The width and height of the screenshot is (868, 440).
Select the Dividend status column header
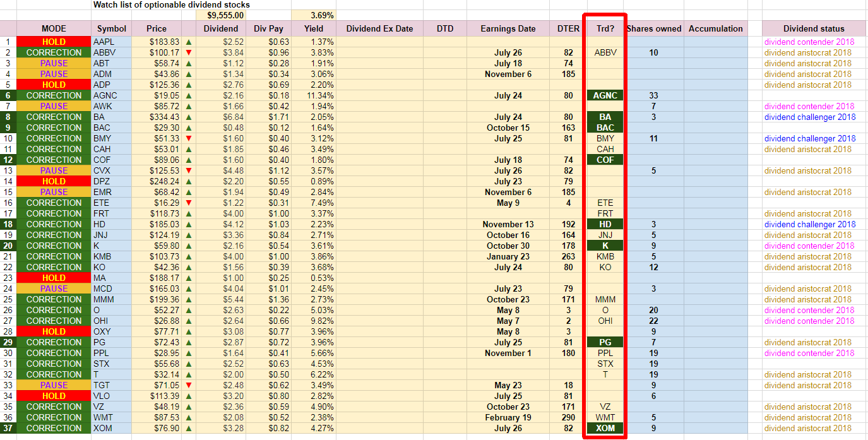pyautogui.click(x=814, y=28)
